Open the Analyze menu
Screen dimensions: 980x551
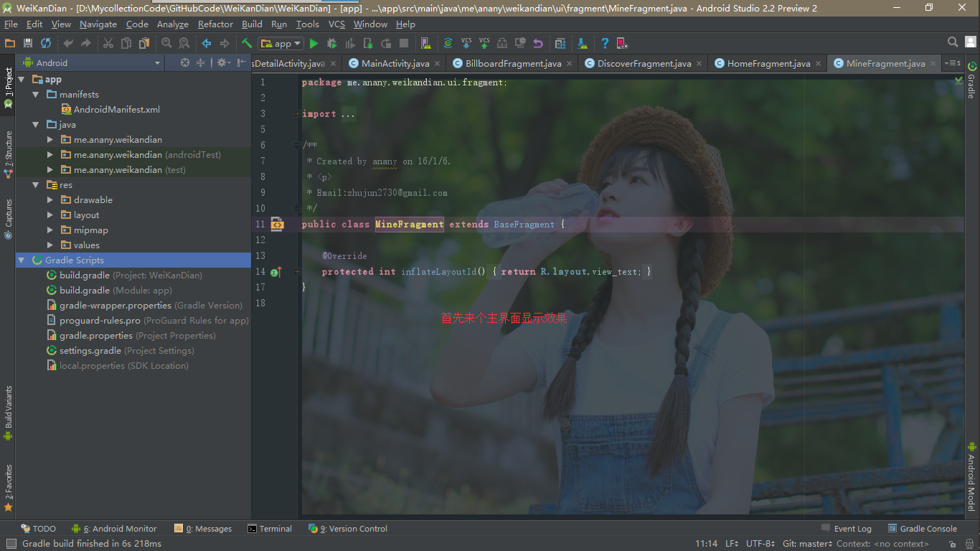pyautogui.click(x=172, y=24)
